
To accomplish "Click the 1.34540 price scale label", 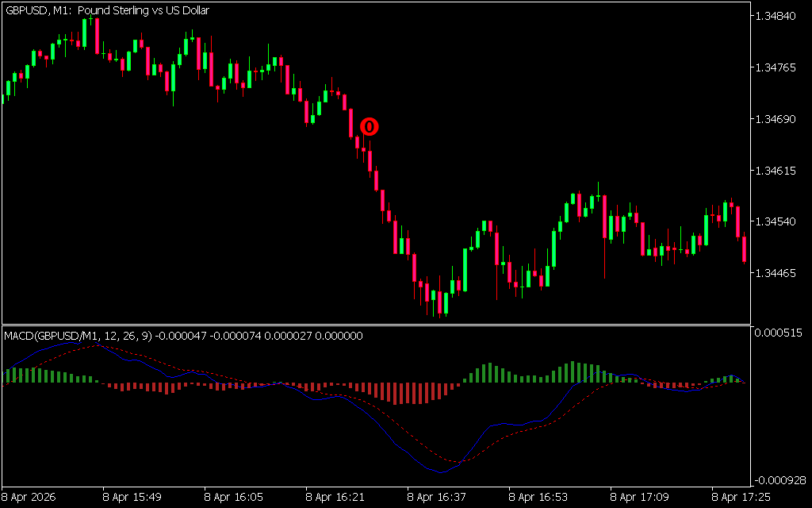I will coord(778,221).
